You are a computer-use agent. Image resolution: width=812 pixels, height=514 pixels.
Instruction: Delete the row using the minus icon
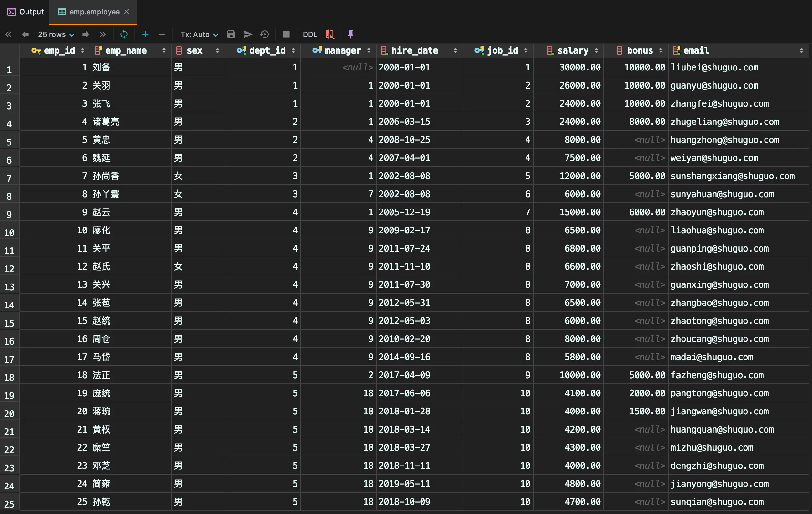(x=162, y=34)
